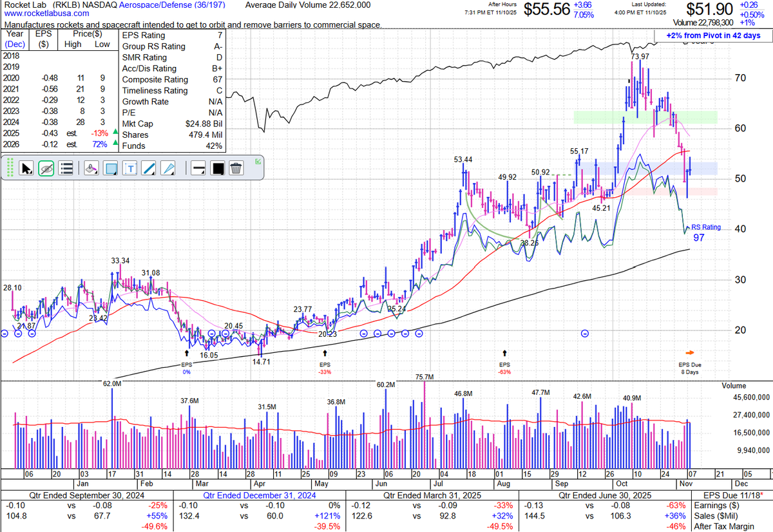Image resolution: width=773 pixels, height=532 pixels.
Task: Select the horizontal line tool
Action: [196, 168]
